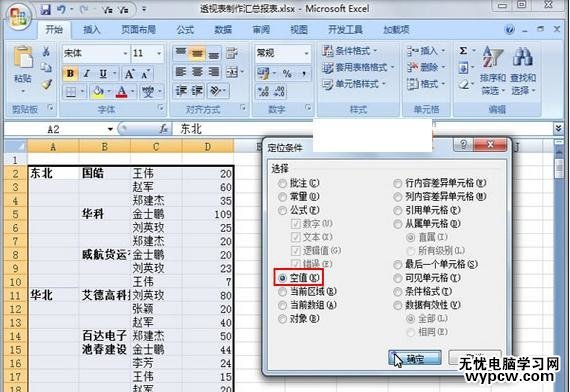
Task: Apply red font color A
Action: (x=122, y=92)
